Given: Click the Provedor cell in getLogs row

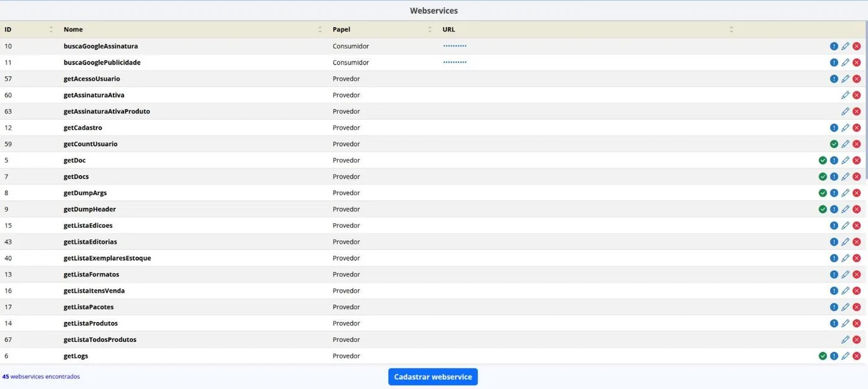Looking at the screenshot, I should tap(346, 356).
